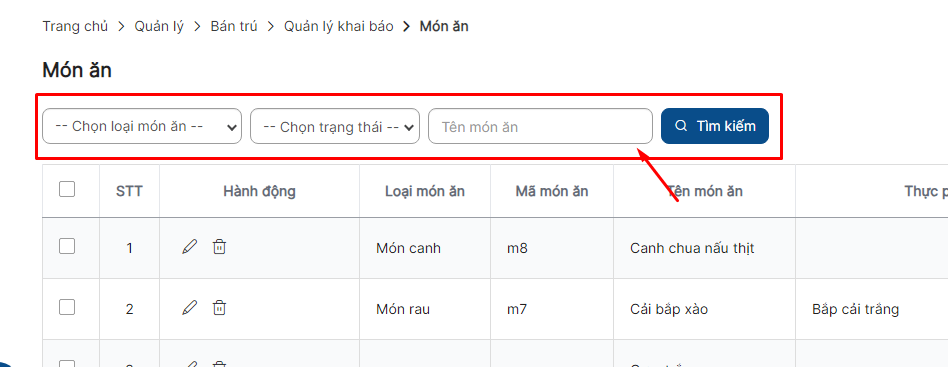Delete Canh chua nấu thịt via trash icon
The height and width of the screenshot is (367, 948).
219,247
